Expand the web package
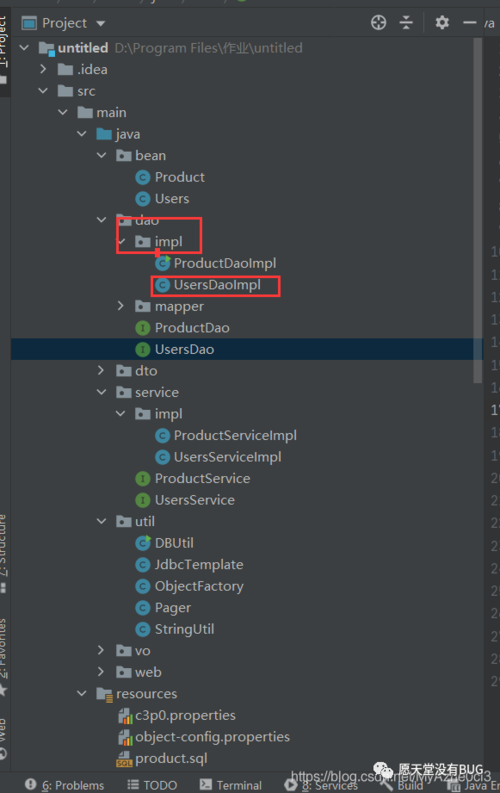The image size is (500, 793). [x=101, y=672]
